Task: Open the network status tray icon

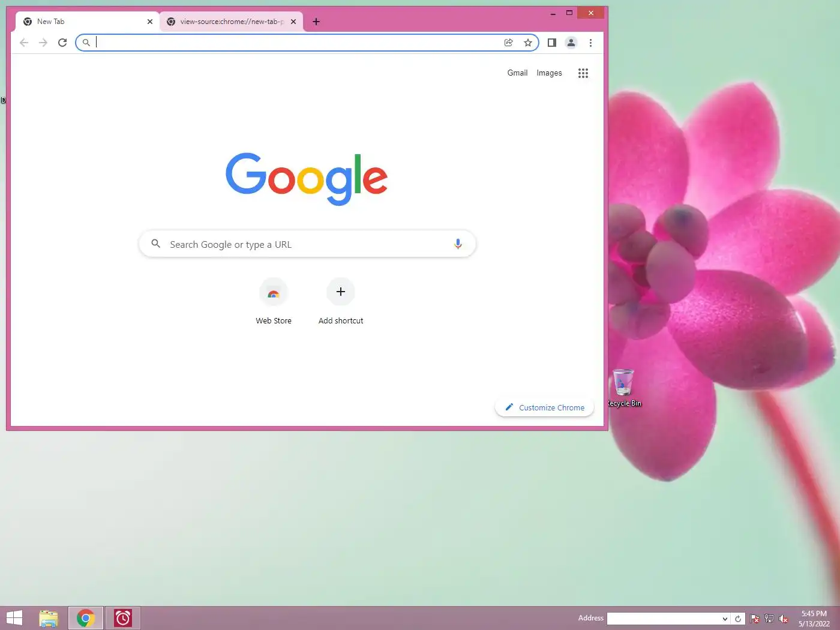Action: click(x=769, y=619)
